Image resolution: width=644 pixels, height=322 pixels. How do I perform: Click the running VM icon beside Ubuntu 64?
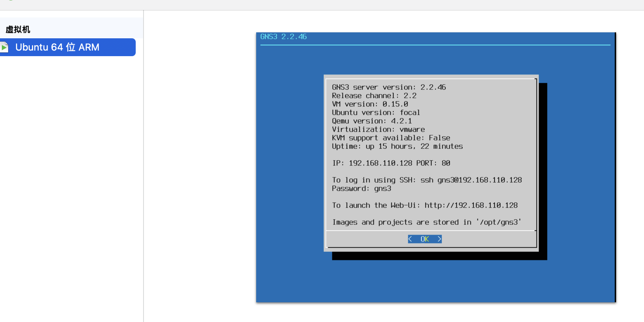pos(4,47)
